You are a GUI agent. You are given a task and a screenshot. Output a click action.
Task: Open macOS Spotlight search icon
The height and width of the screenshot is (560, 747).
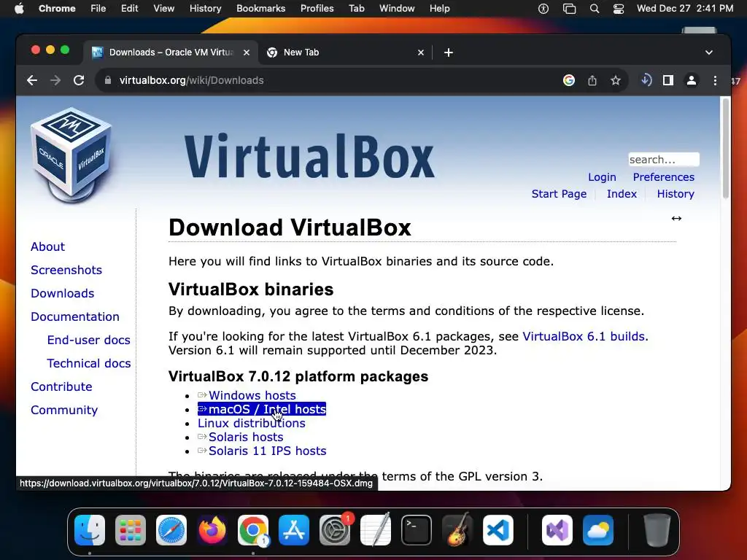click(594, 9)
